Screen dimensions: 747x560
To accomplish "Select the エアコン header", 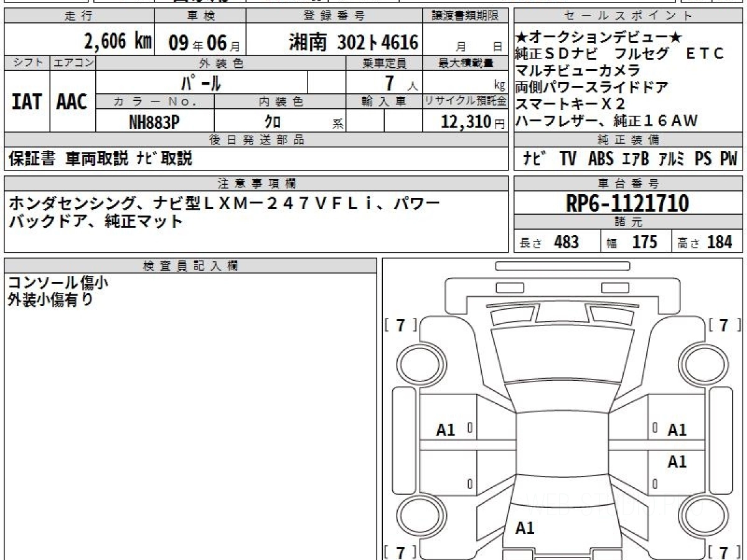I will (x=73, y=63).
